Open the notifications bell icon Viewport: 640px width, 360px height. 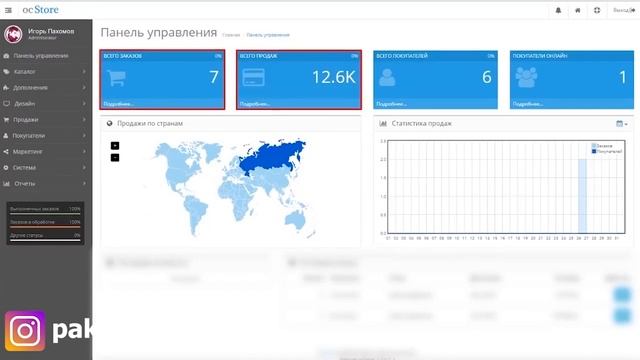[x=558, y=10]
